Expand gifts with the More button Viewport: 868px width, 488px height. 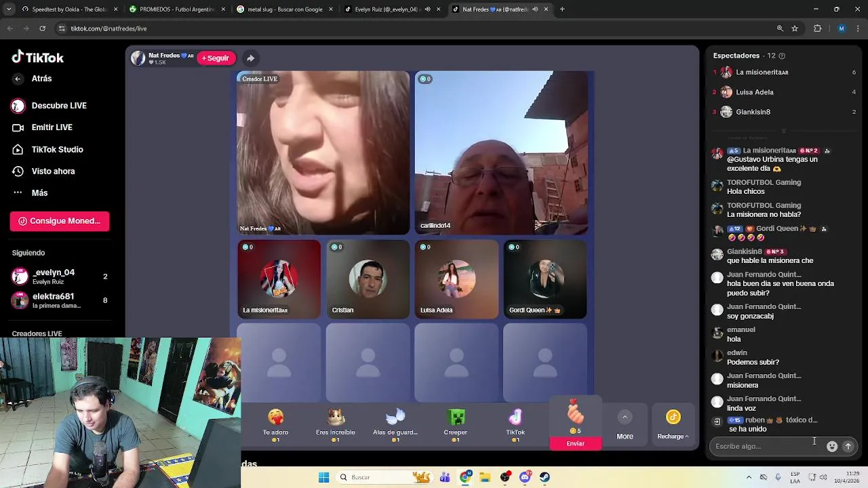625,425
